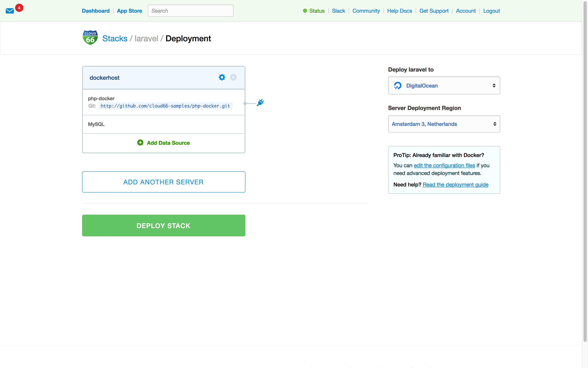Open edit the configuration files link
Image resolution: width=588 pixels, height=368 pixels.
pos(444,165)
